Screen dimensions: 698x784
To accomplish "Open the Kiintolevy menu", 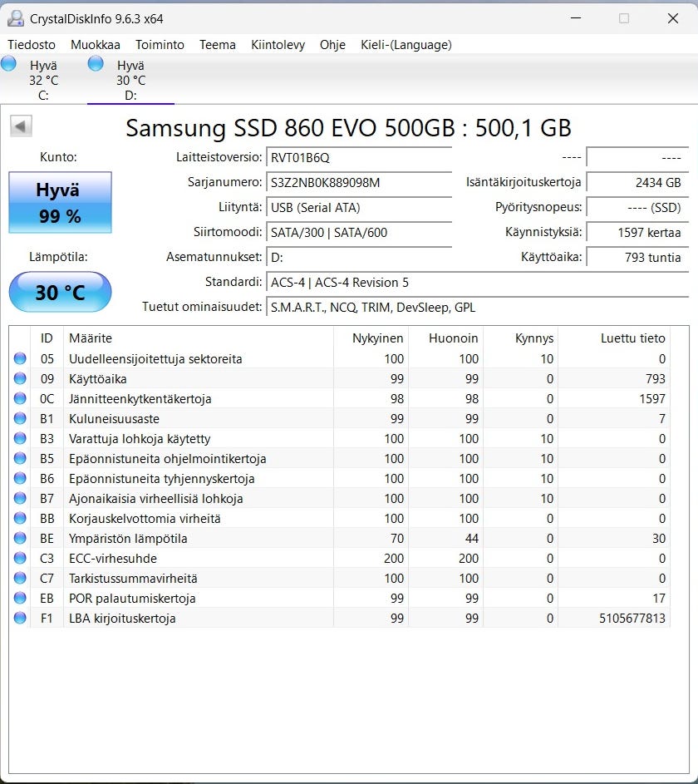I will 278,45.
